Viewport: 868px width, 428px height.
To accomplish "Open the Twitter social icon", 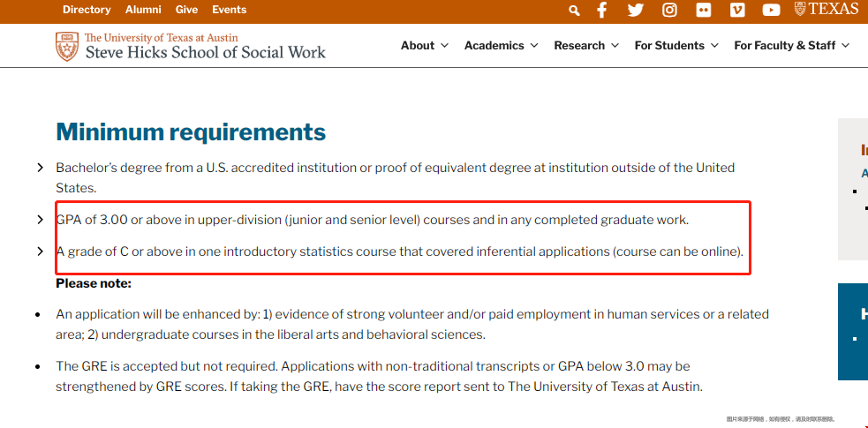I will [x=636, y=10].
